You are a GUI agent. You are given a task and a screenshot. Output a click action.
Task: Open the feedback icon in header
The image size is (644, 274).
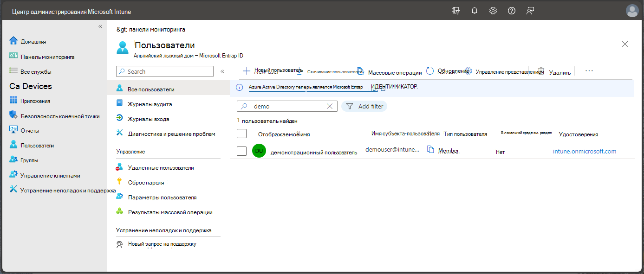[x=530, y=11]
